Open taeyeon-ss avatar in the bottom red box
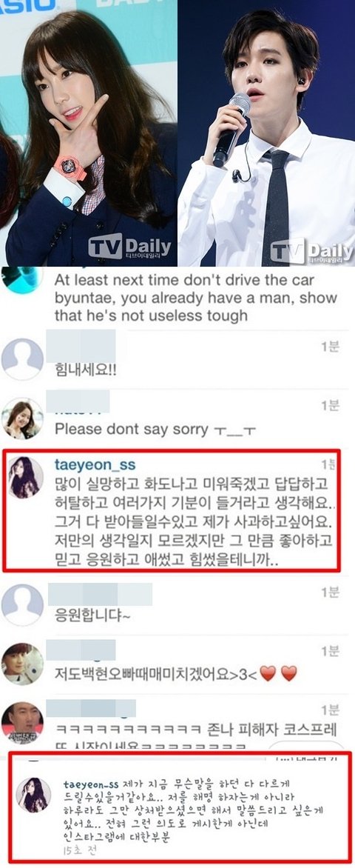355x868 pixels. coord(34,795)
